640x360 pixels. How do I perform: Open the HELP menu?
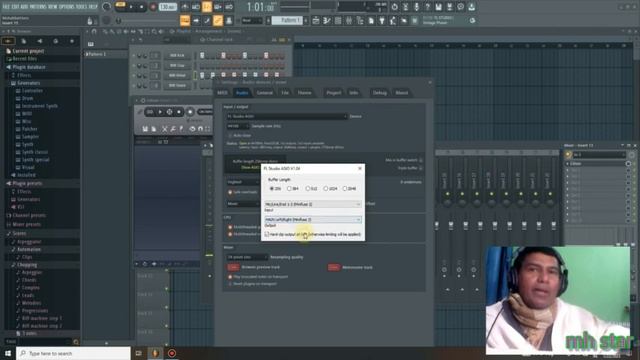(93, 7)
